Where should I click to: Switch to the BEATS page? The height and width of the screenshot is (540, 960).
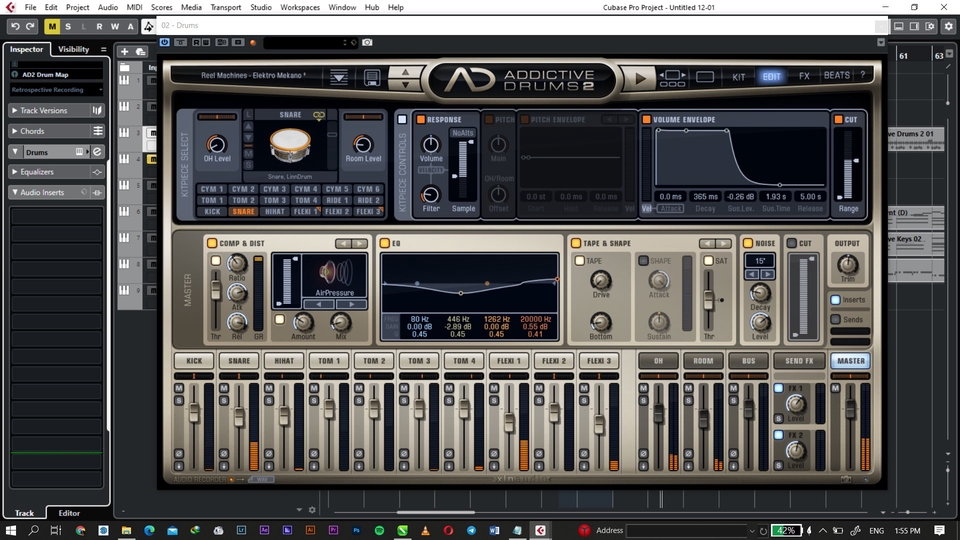pyautogui.click(x=836, y=75)
